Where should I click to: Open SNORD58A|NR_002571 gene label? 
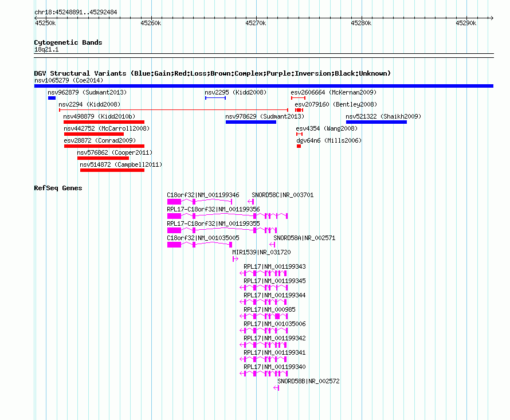point(304,238)
